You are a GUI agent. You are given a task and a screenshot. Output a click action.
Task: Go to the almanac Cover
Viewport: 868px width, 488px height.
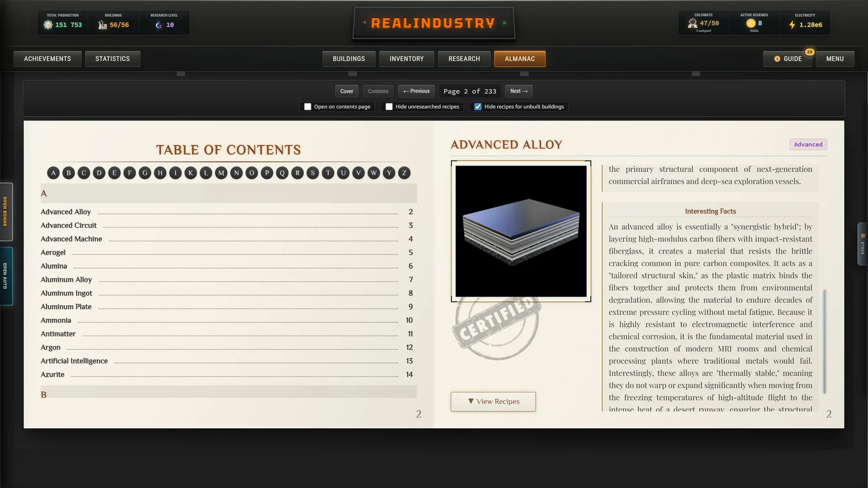point(347,91)
